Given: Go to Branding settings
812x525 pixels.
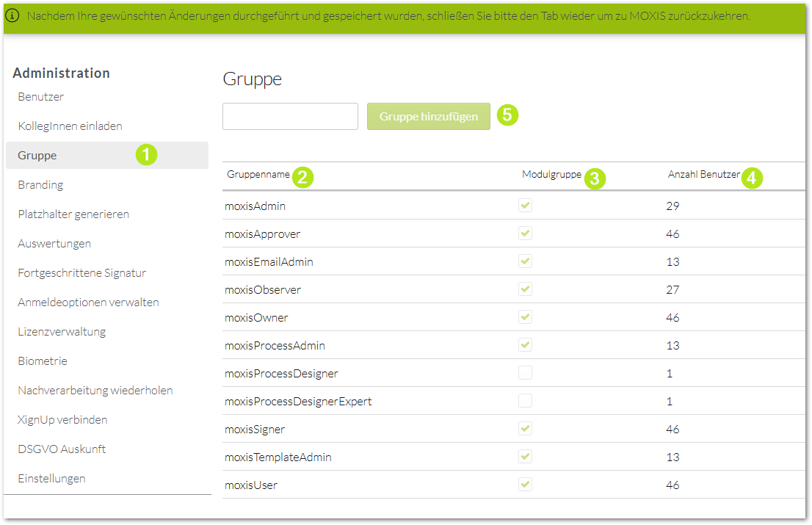Looking at the screenshot, I should tap(40, 185).
